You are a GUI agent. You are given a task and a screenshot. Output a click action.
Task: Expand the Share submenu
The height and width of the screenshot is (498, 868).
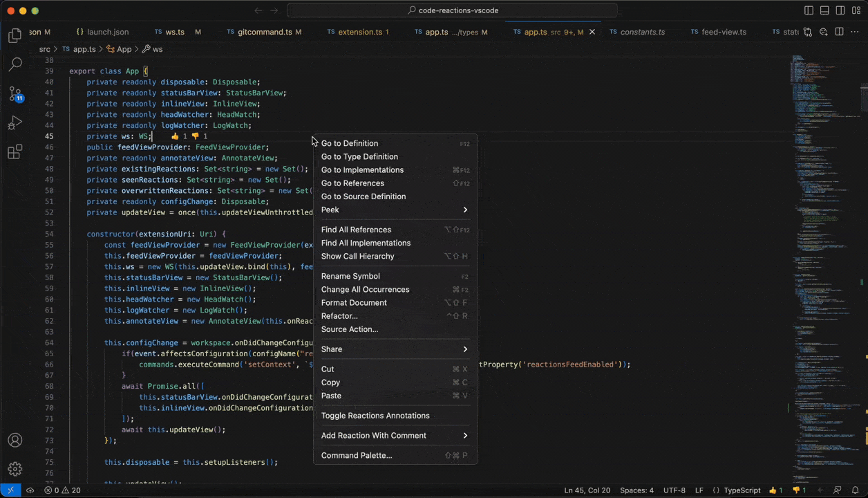click(395, 349)
